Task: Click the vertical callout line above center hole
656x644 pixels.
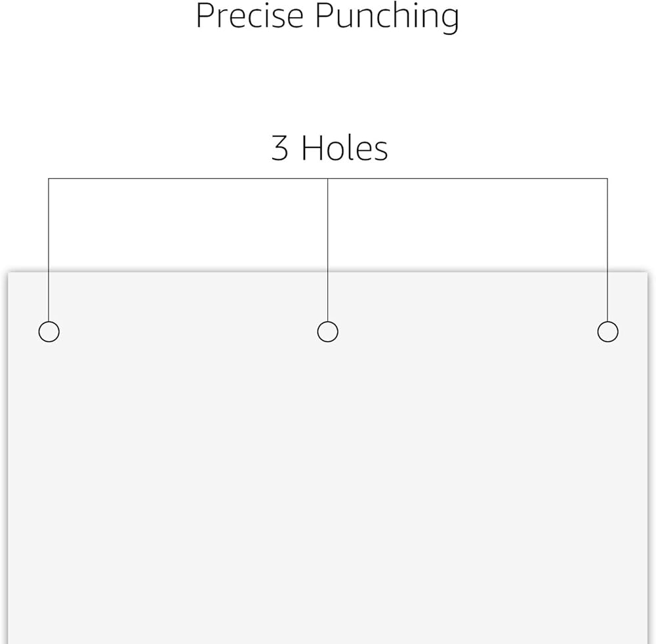Action: pos(327,249)
